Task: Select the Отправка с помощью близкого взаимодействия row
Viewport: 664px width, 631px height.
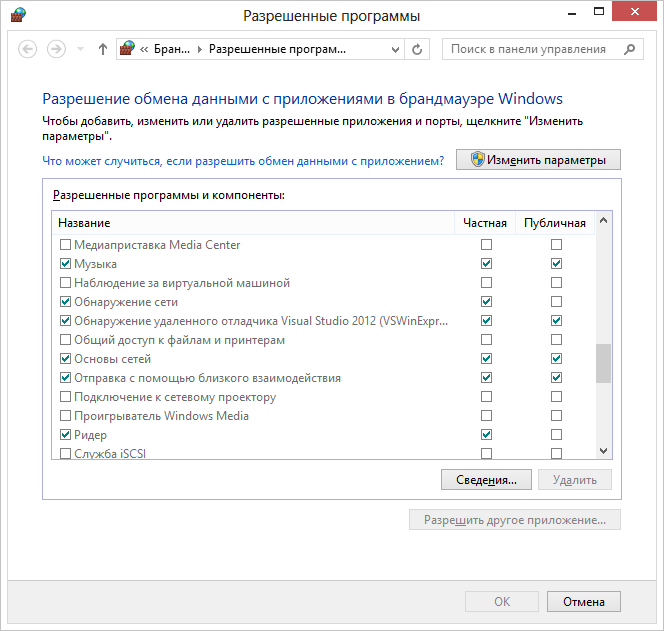Action: 324,378
